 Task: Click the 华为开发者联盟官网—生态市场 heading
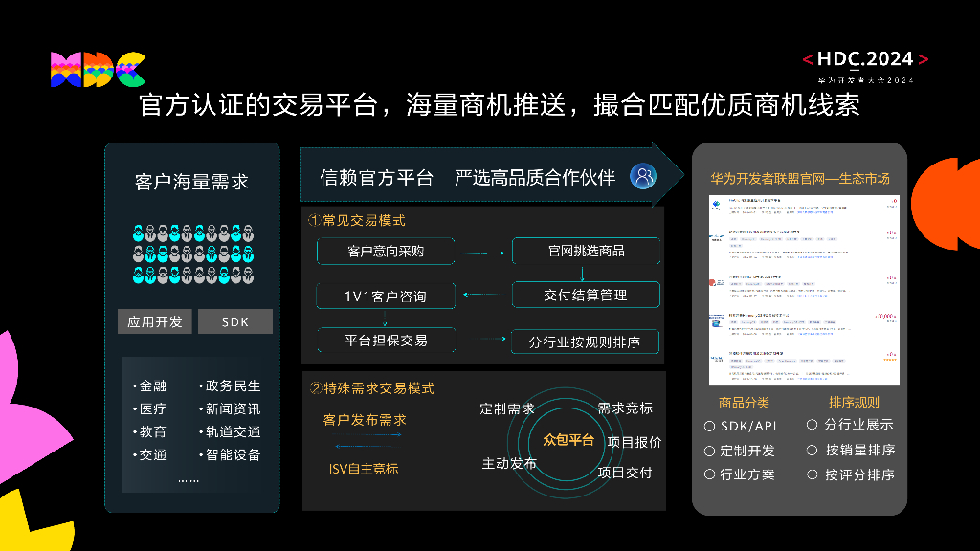click(800, 179)
